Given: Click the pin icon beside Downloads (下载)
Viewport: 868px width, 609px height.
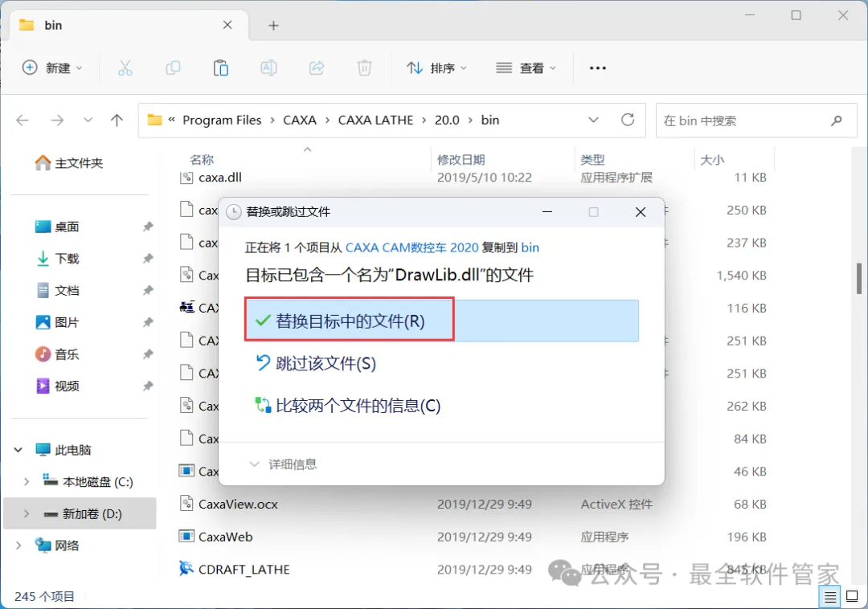Looking at the screenshot, I should tap(148, 259).
